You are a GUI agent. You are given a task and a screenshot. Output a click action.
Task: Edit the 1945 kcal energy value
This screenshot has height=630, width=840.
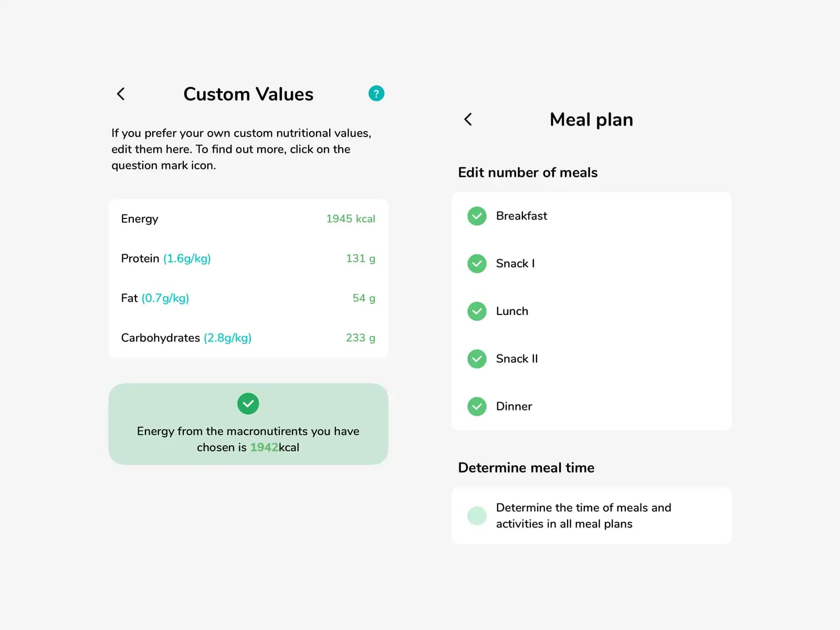[350, 219]
